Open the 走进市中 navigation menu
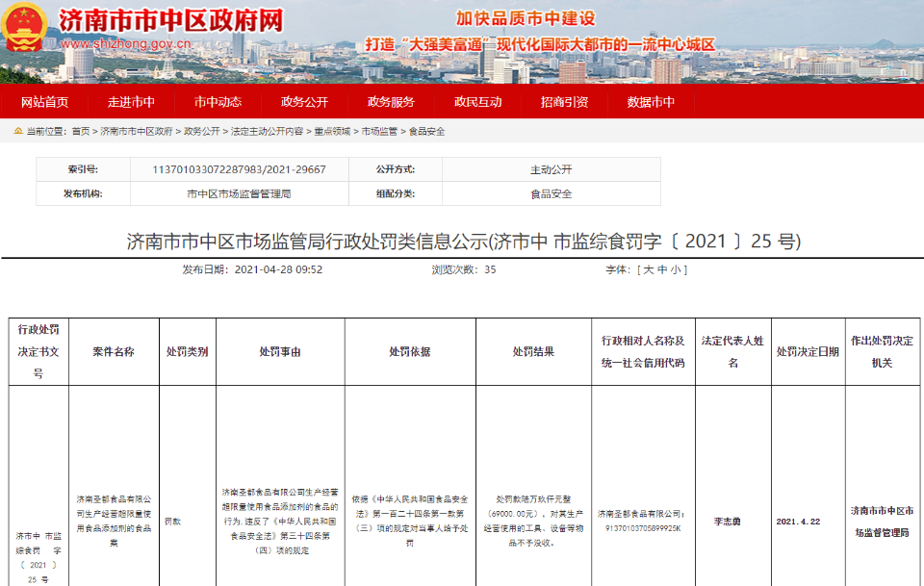This screenshot has width=924, height=586. tap(131, 103)
